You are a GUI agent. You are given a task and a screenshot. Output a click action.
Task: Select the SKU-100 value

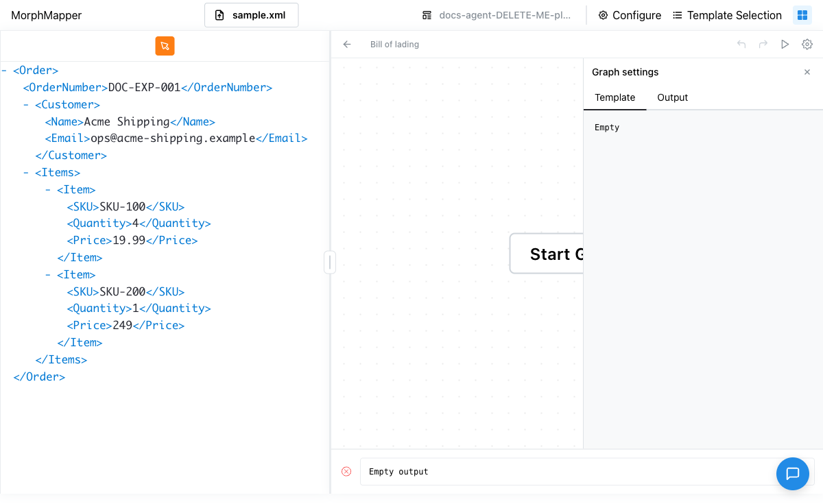point(123,207)
